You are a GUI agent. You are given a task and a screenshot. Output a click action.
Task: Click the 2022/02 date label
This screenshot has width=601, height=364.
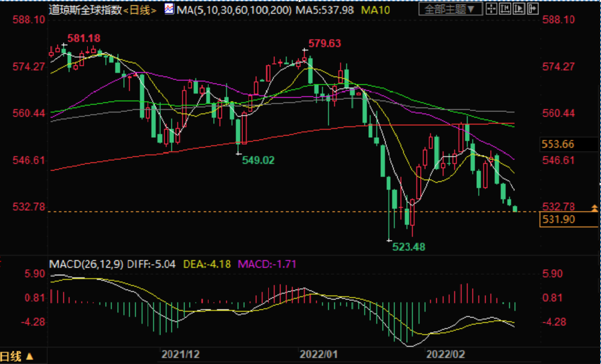coord(445,354)
